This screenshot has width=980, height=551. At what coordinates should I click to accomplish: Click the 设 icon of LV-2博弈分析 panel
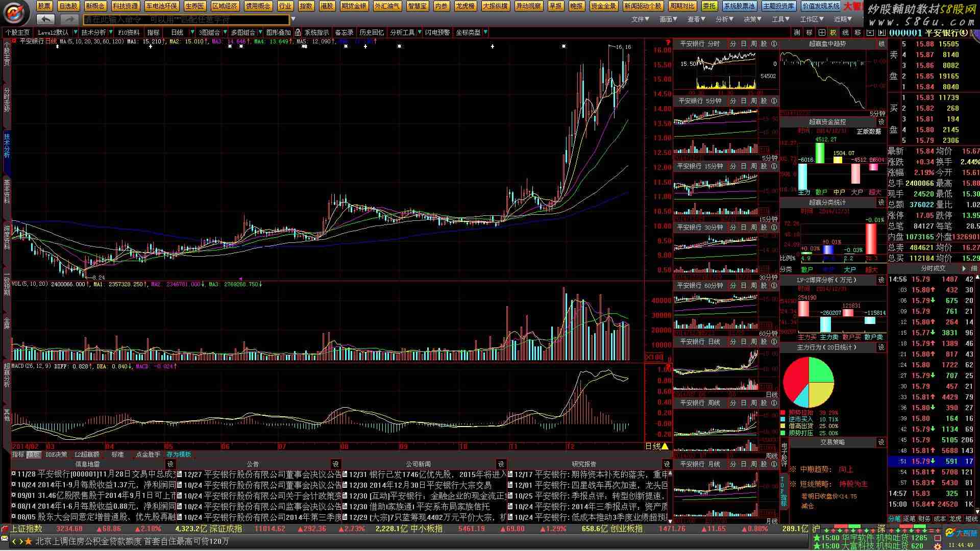881,280
